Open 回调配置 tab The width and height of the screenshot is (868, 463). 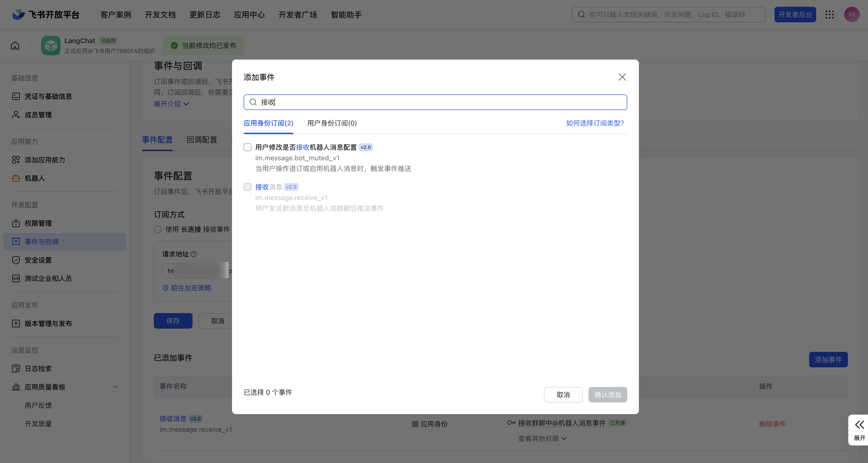(x=202, y=140)
